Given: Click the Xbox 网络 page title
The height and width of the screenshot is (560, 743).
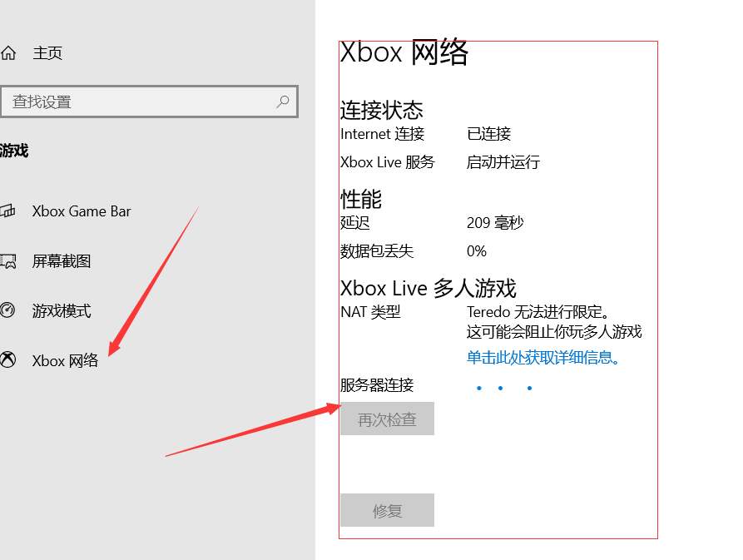Looking at the screenshot, I should [404, 52].
